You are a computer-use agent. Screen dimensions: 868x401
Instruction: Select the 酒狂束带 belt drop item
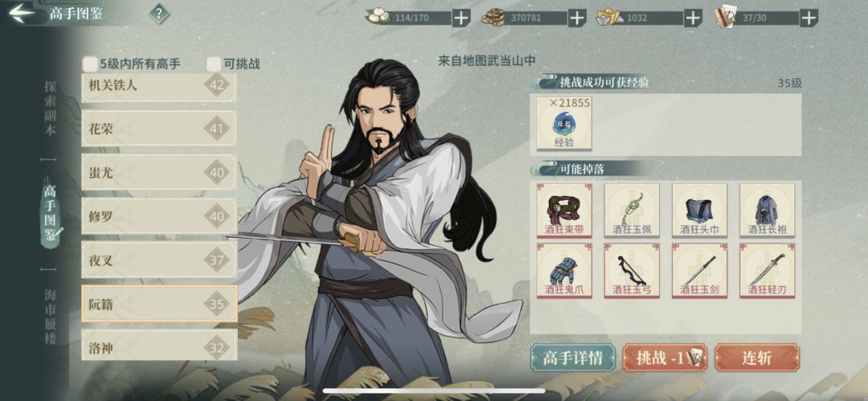[564, 211]
